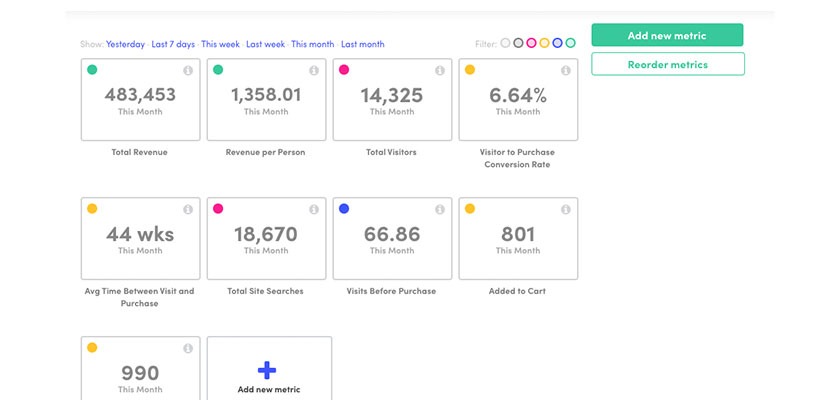Select the blue filter circle
840x400 pixels.
557,44
